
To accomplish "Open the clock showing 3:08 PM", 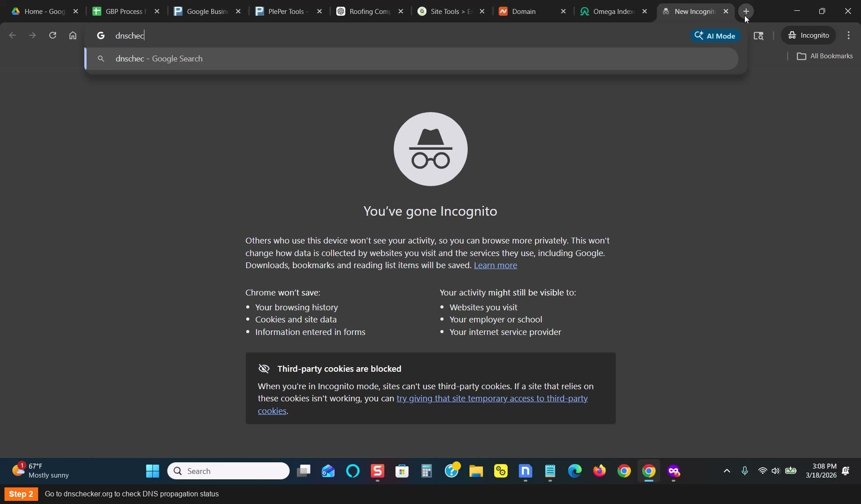I will coord(821,471).
